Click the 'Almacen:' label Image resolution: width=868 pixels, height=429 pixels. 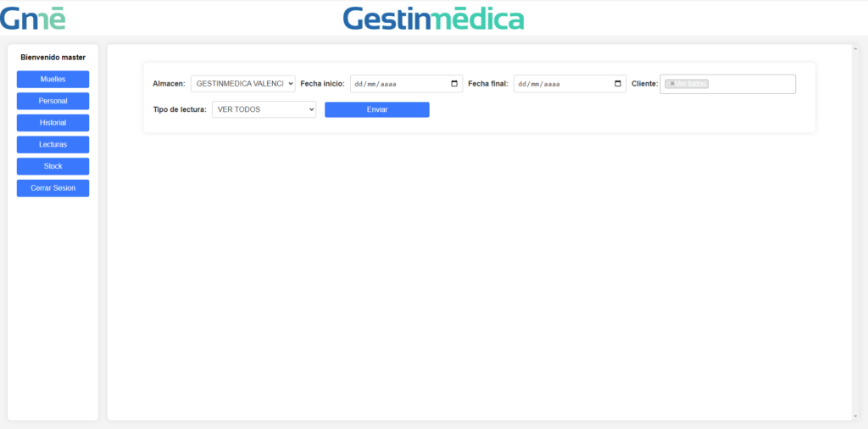pyautogui.click(x=169, y=84)
